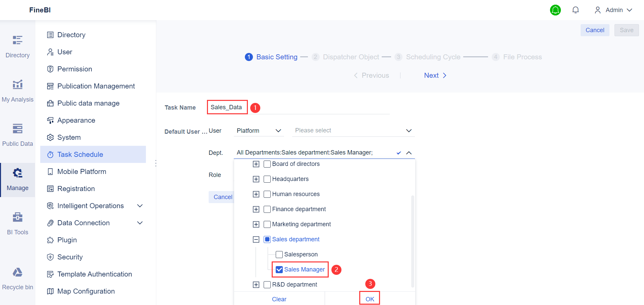This screenshot has height=305, width=644.
Task: Click the notification bell icon
Action: [x=576, y=10]
